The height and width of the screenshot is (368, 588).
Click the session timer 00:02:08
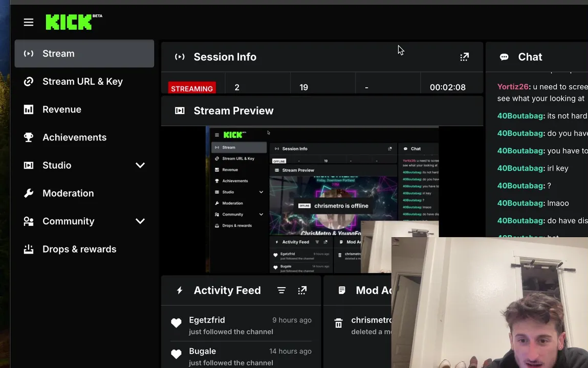448,87
